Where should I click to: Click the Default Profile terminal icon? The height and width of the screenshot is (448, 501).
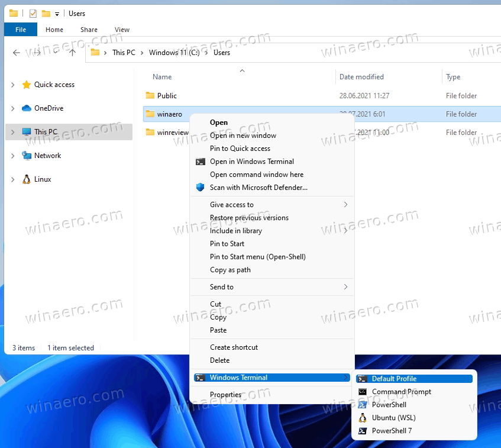pos(363,379)
